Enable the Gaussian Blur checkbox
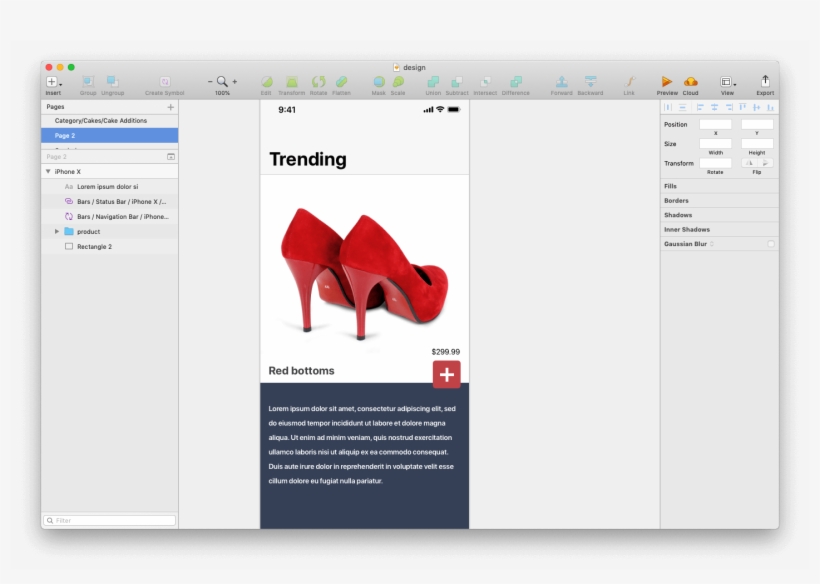This screenshot has width=820, height=584. pyautogui.click(x=772, y=243)
